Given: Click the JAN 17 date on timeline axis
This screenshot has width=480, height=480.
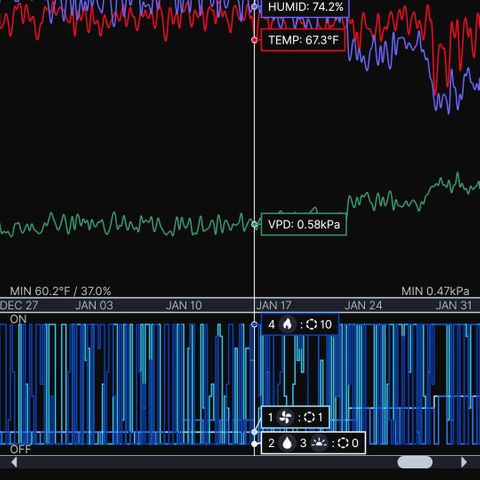Looking at the screenshot, I should (274, 305).
